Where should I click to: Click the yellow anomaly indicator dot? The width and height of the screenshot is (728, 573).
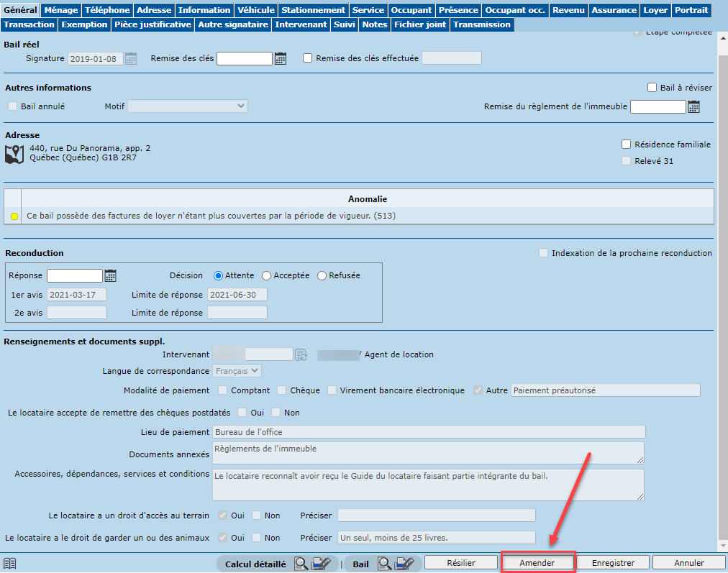tap(14, 216)
